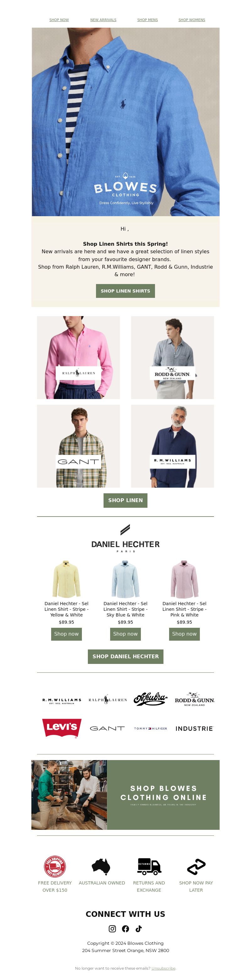Open the Facebook icon link

[125, 929]
